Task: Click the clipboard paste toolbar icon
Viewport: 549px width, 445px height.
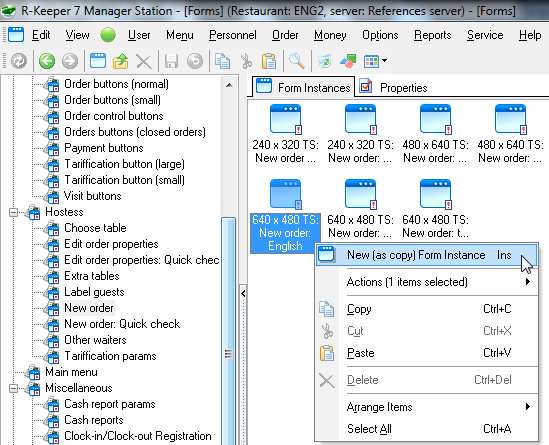Action: [x=269, y=61]
